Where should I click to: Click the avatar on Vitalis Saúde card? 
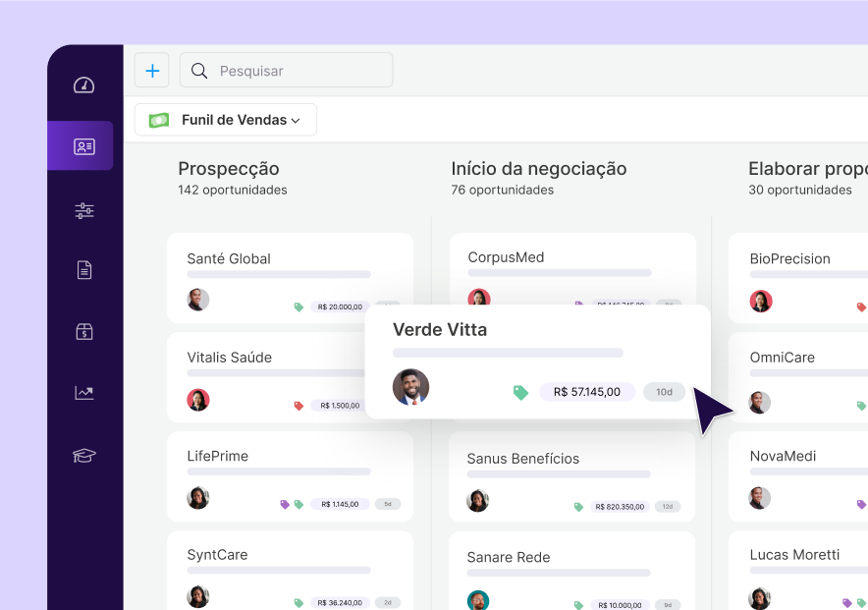198,400
